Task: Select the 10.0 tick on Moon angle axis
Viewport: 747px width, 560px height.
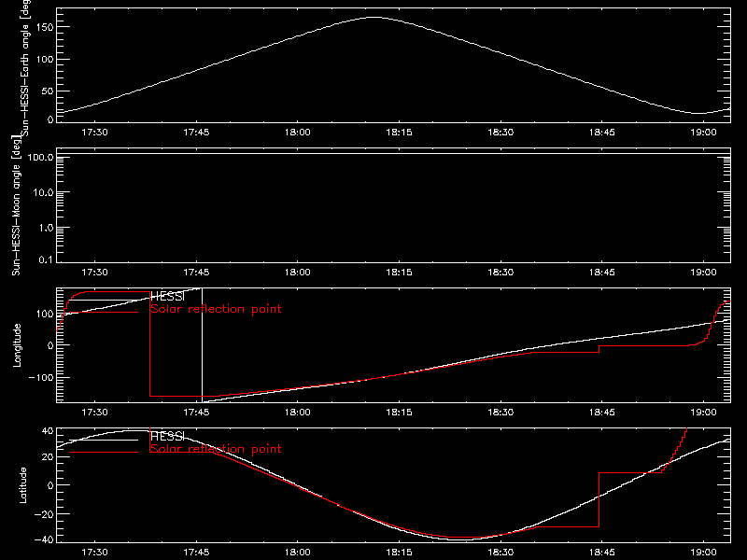Action: pyautogui.click(x=43, y=192)
